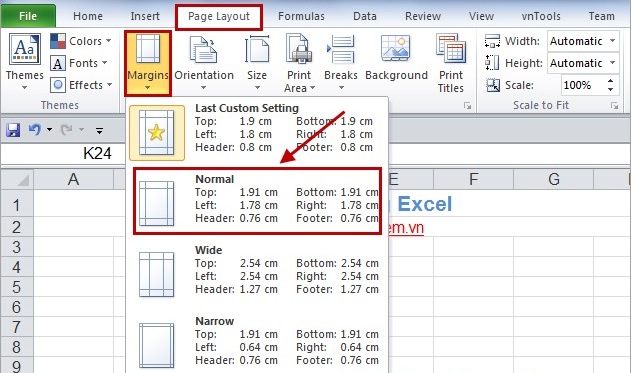Switch to the Insert tab
This screenshot has height=373, width=633.
[145, 16]
